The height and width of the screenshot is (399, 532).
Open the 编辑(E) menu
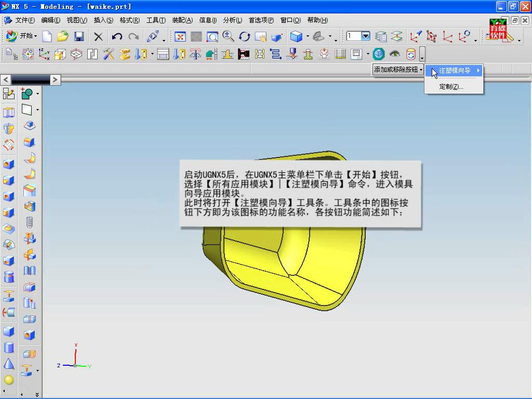click(50, 20)
